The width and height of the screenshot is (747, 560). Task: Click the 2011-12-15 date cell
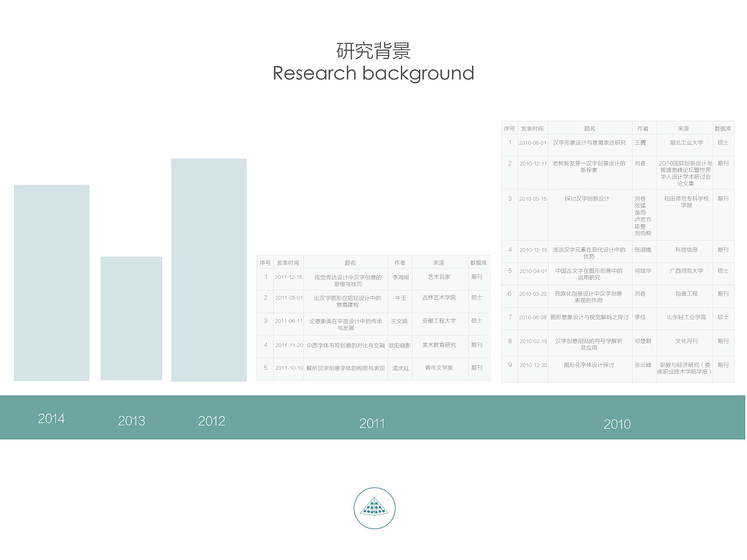289,277
